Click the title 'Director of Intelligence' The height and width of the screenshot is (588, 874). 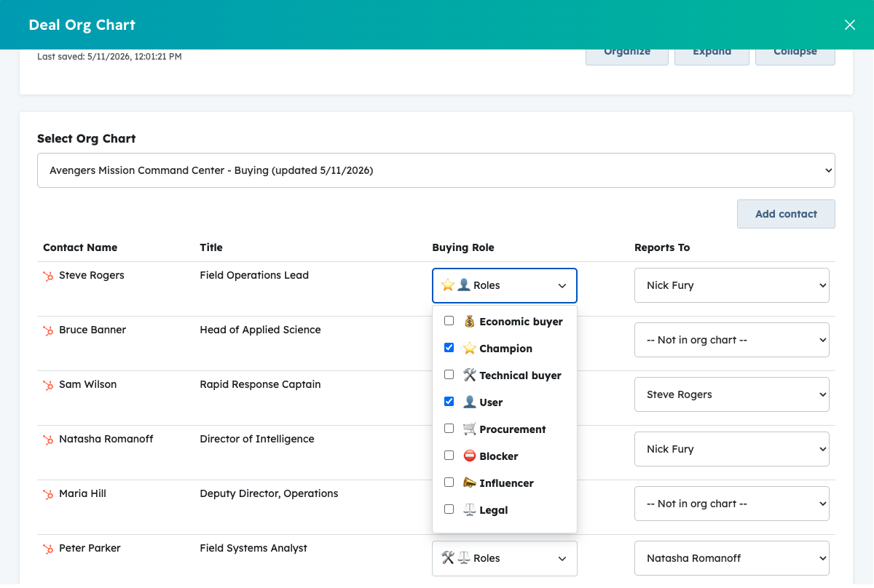(257, 439)
